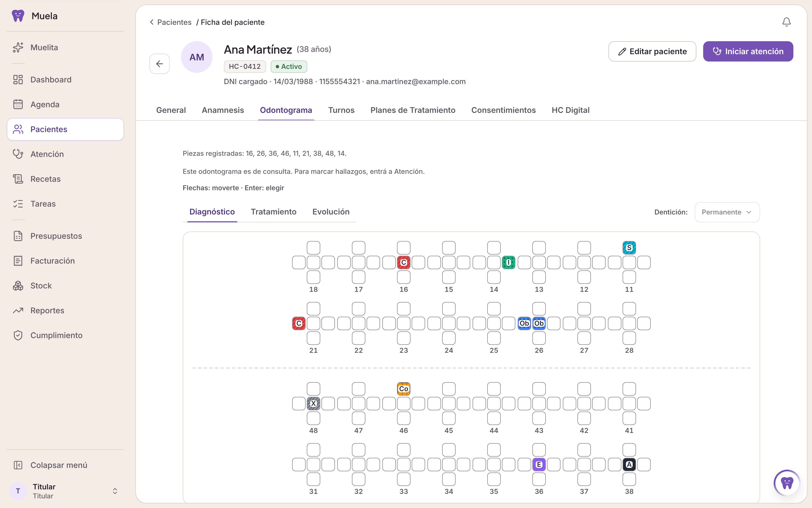Open the HC Digital tab

point(570,110)
